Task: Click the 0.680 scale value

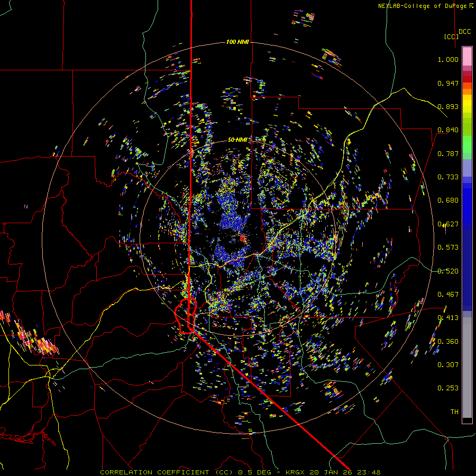Action: point(448,200)
